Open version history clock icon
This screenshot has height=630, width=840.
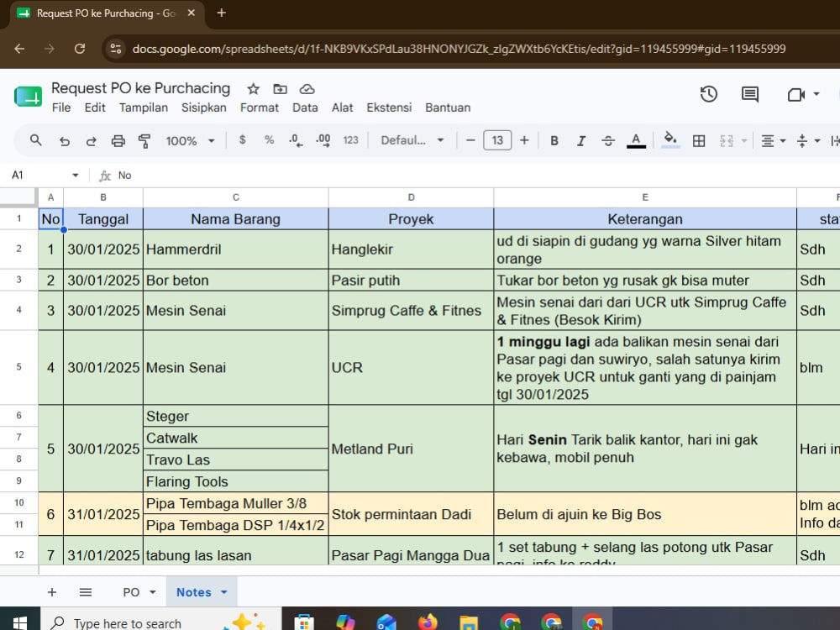tap(709, 94)
